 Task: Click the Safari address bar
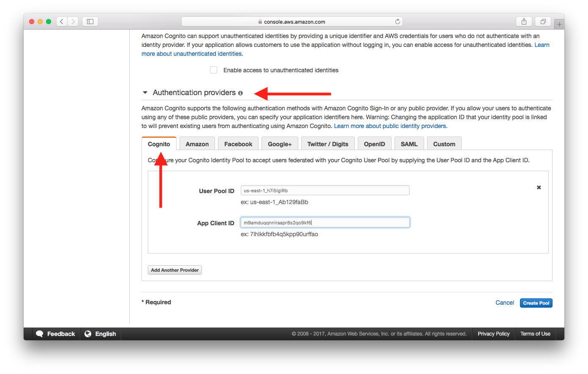292,22
